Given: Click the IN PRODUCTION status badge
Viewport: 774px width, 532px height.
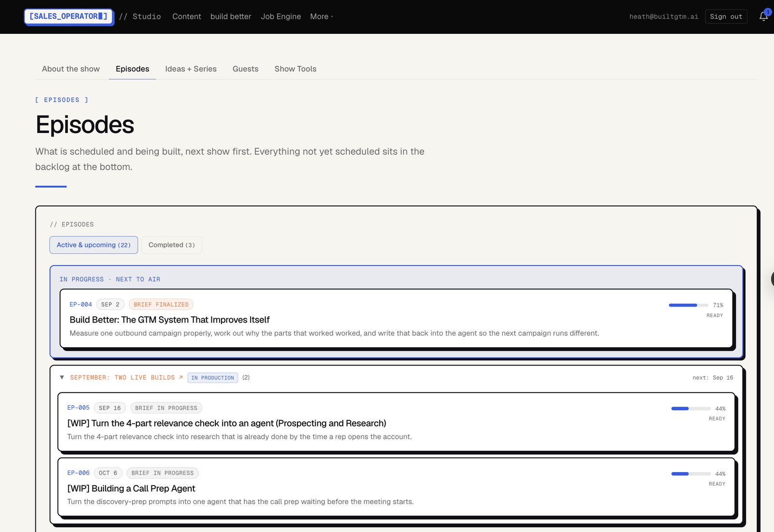Looking at the screenshot, I should point(212,378).
